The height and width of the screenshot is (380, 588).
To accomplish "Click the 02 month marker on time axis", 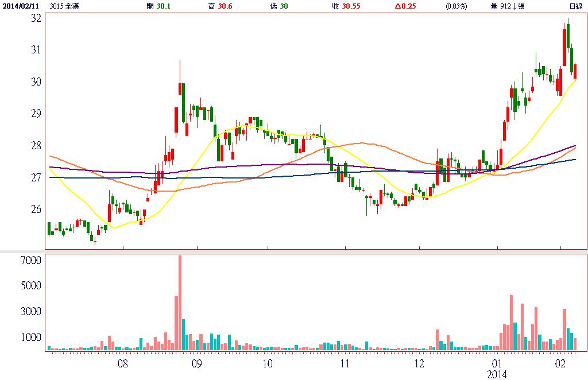I will (560, 363).
